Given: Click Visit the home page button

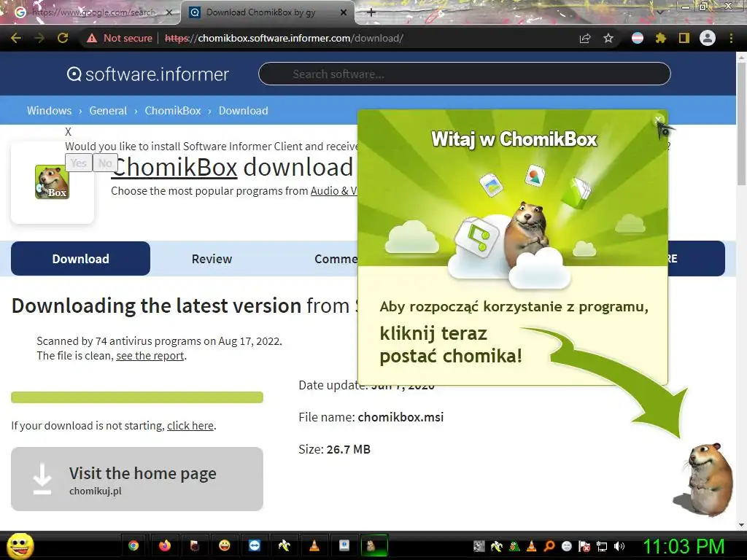Looking at the screenshot, I should (137, 479).
